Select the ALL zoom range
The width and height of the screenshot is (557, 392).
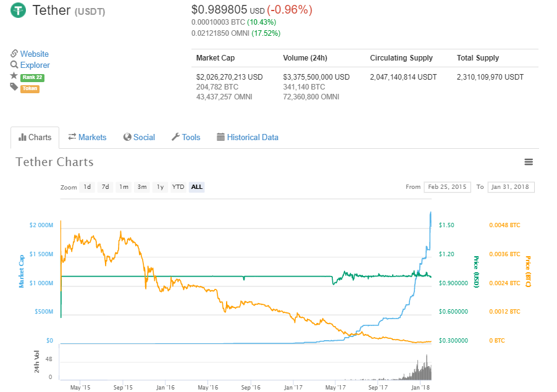click(197, 187)
